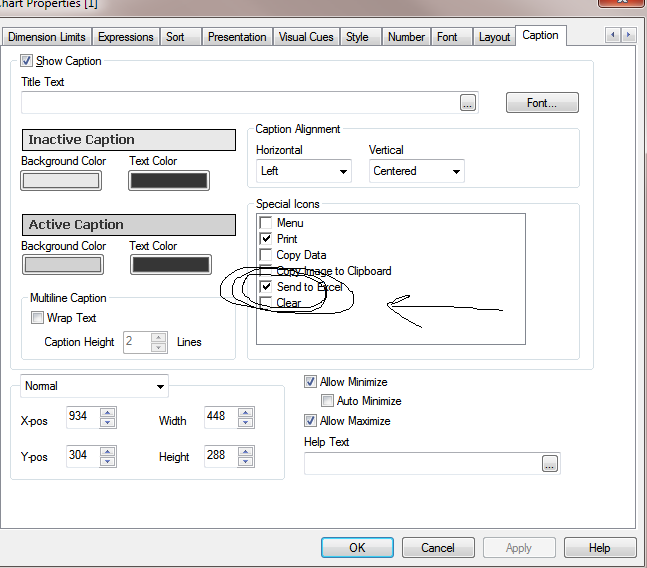Open the Vertical alignment dropdown

(417, 171)
